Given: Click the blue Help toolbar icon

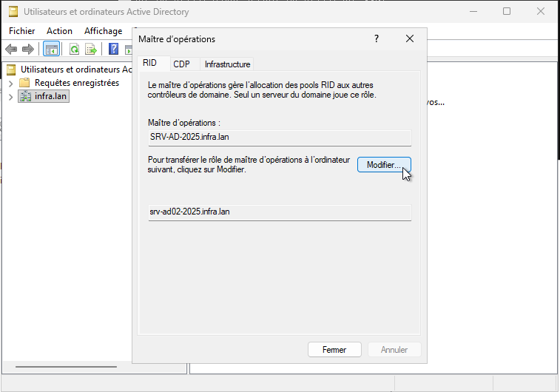Looking at the screenshot, I should click(114, 49).
